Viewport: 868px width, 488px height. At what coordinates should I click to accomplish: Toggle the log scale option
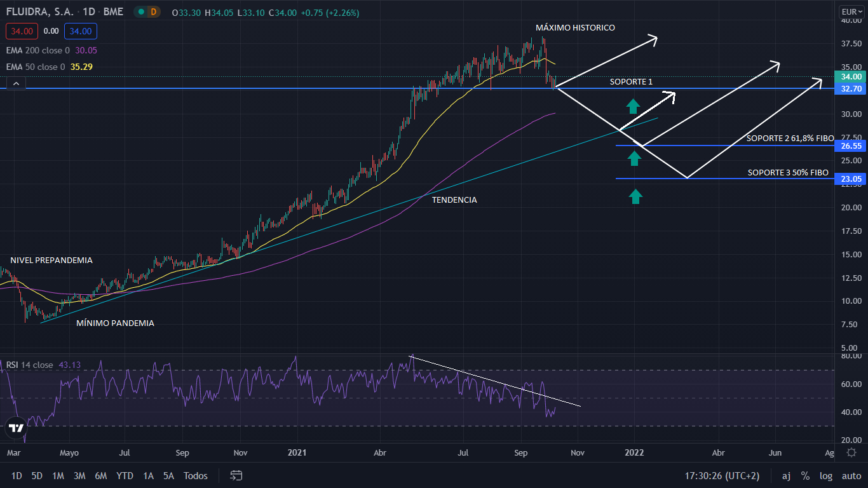[826, 475]
